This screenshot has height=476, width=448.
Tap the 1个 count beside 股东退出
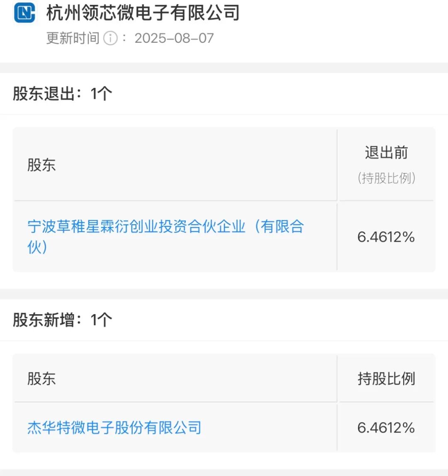click(101, 94)
